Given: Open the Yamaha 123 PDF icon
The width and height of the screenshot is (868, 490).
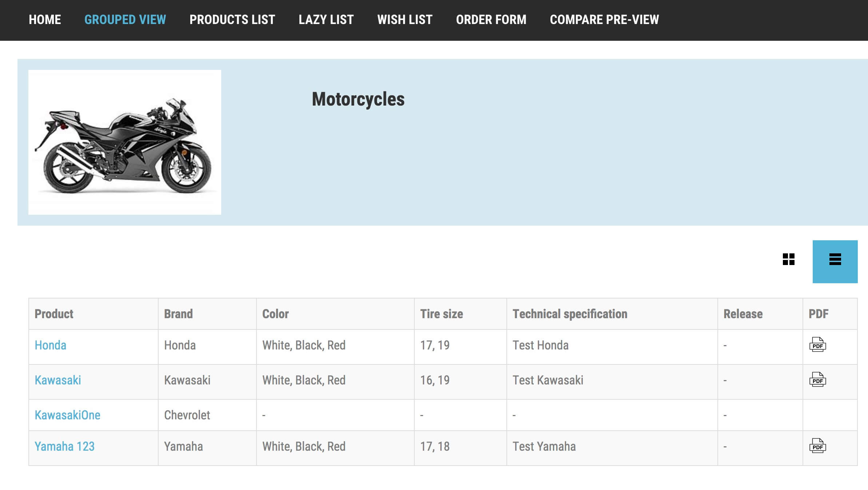Looking at the screenshot, I should point(817,446).
